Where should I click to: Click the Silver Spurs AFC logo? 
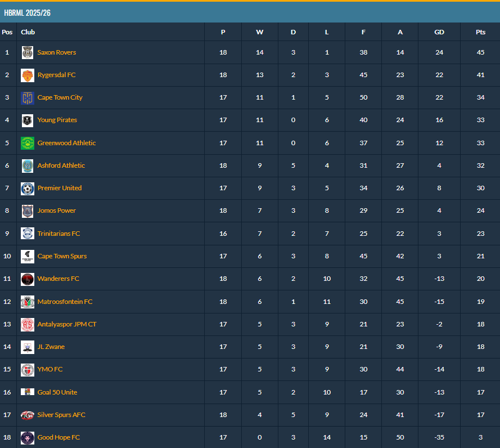[27, 415]
